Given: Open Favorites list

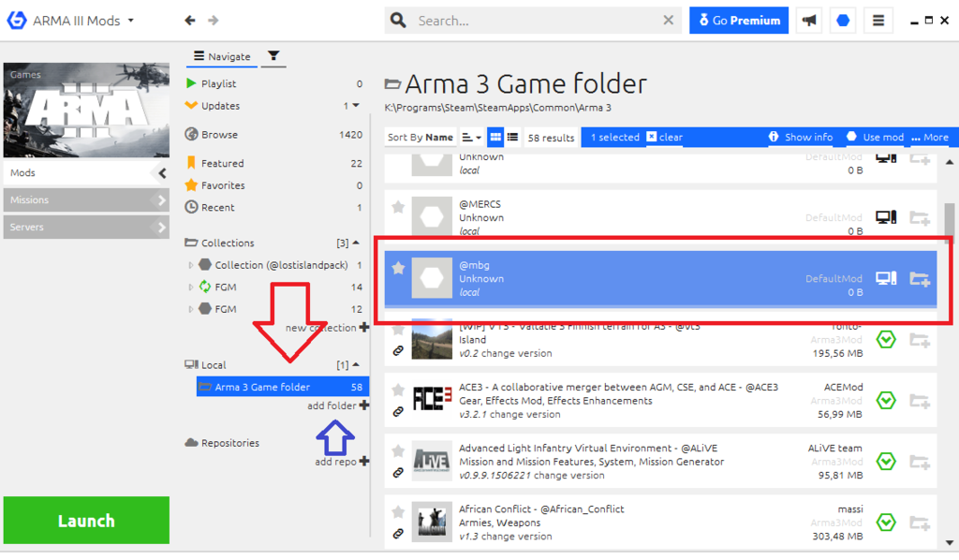Looking at the screenshot, I should click(x=273, y=185).
